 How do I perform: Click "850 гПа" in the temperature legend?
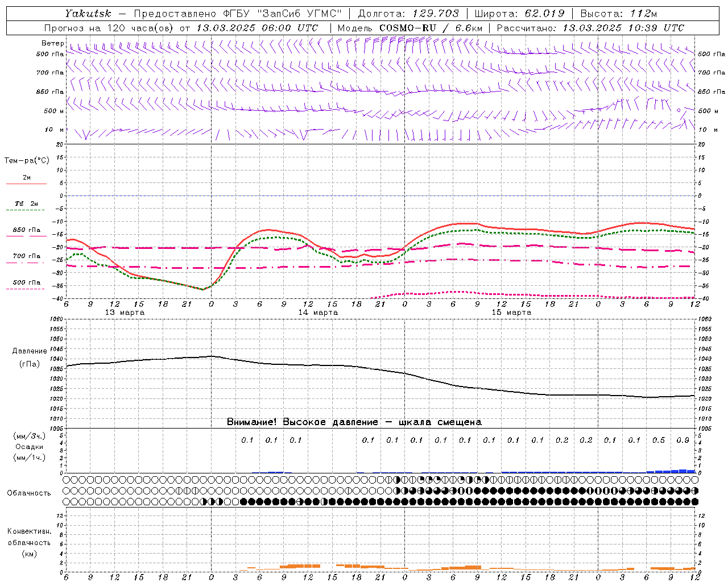tap(27, 230)
